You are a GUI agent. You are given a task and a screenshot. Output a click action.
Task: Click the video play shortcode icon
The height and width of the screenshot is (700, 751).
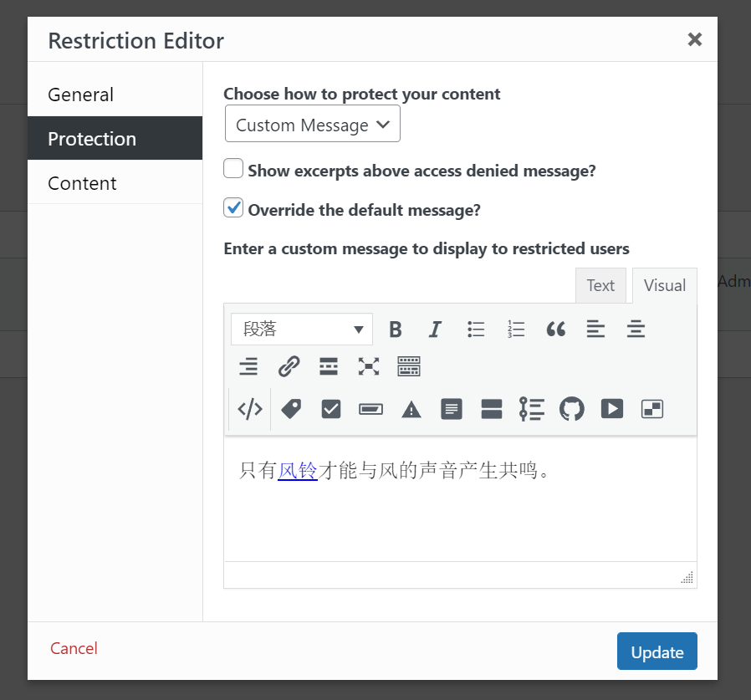(611, 409)
